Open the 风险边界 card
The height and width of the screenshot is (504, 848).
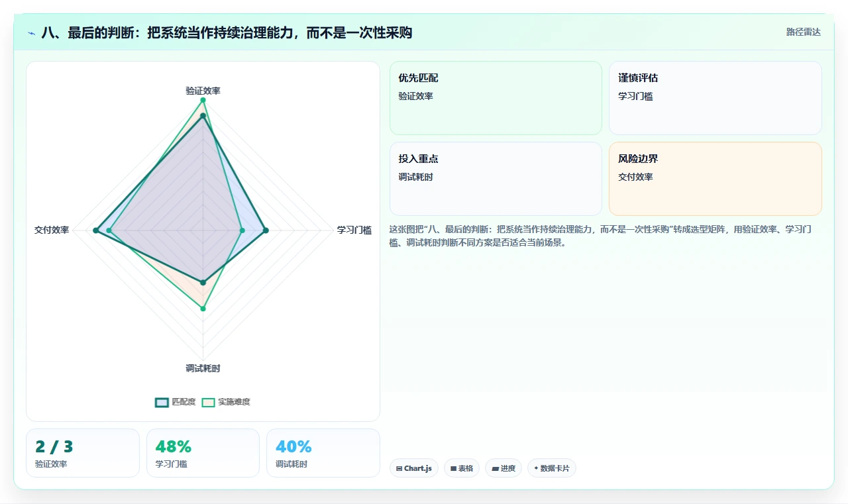[x=715, y=179]
